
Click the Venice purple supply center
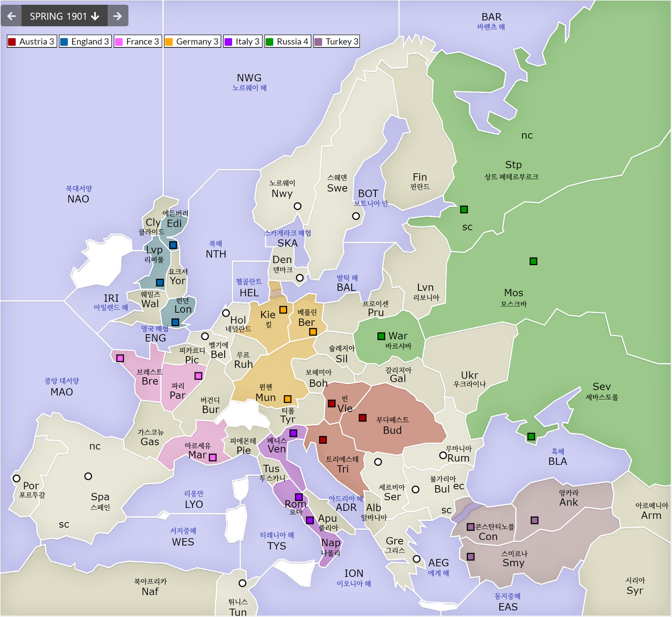(x=293, y=433)
